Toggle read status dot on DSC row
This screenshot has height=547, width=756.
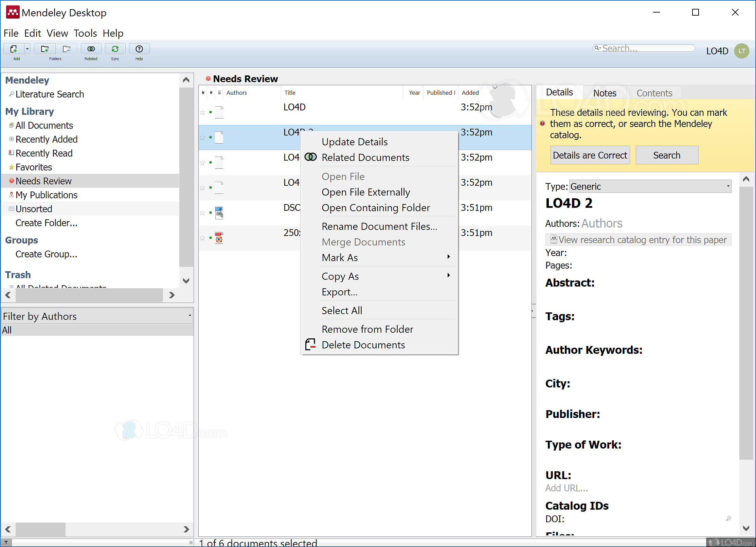pyautogui.click(x=211, y=213)
